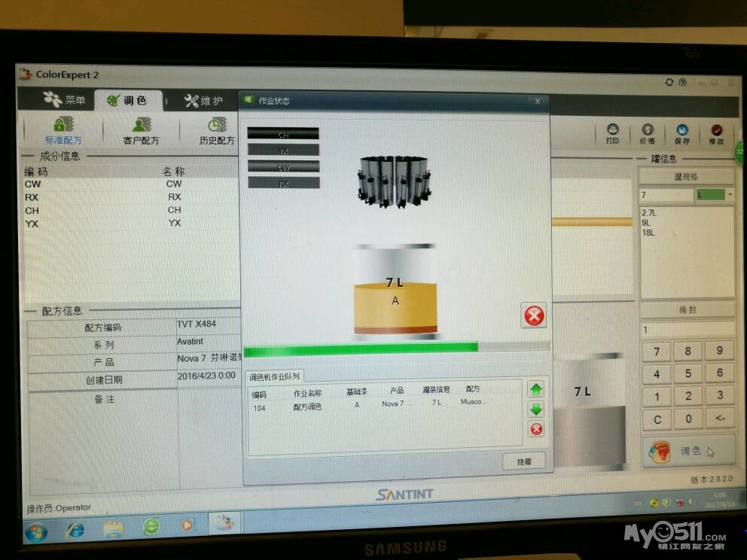Move queue job up with green arrow
Screen dimensions: 747x560
click(535, 390)
